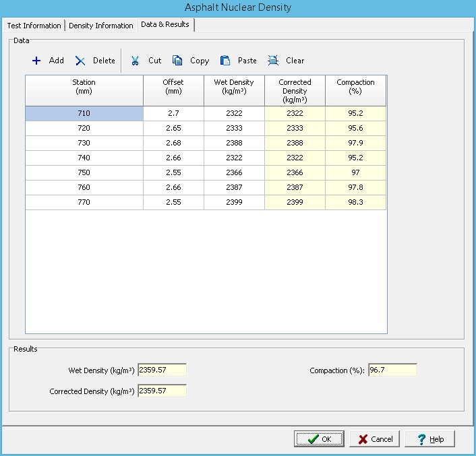
Task: Click the Cut scissors icon
Action: [x=136, y=61]
